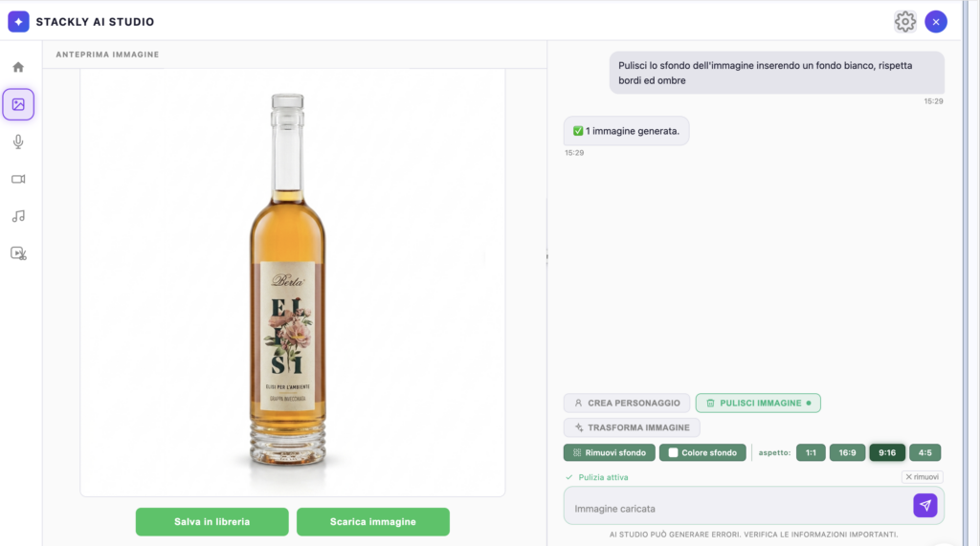Select the 1:1 aspect ratio
Viewport: 980px width, 546px height.
click(811, 453)
